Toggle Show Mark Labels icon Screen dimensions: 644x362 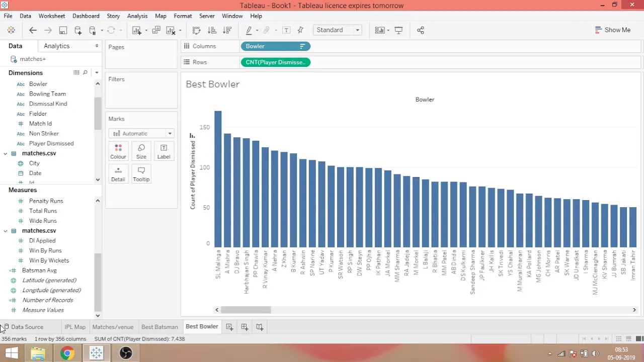pos(286,30)
